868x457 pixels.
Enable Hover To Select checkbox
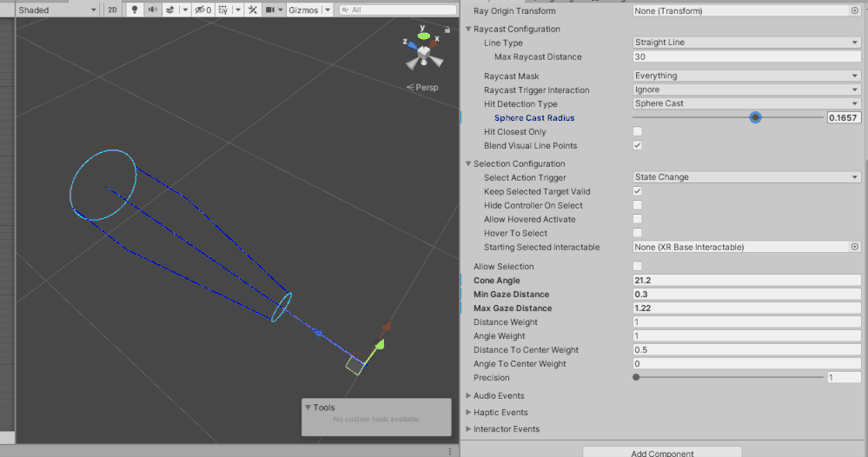pos(638,233)
